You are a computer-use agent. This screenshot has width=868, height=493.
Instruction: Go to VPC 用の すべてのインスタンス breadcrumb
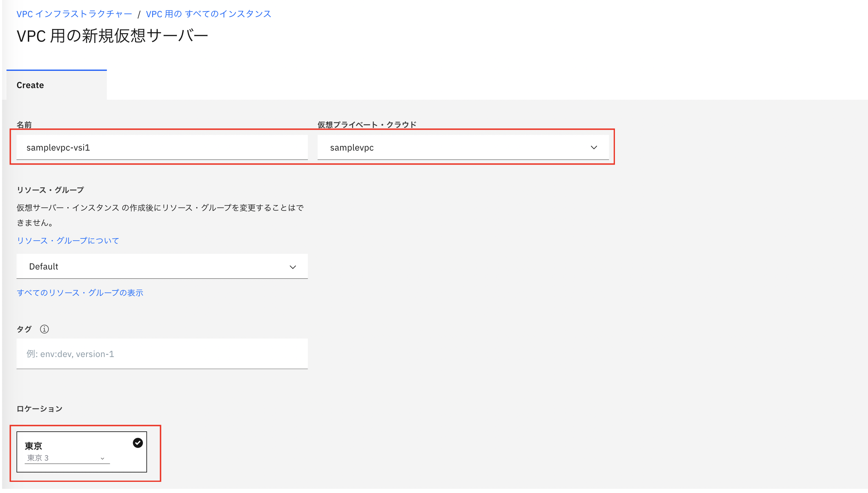click(208, 14)
